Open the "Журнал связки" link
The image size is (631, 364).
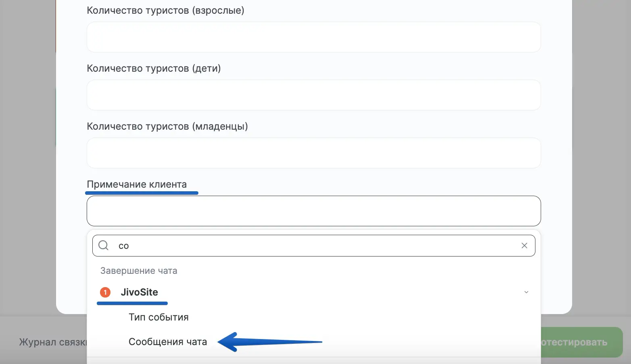(x=52, y=342)
